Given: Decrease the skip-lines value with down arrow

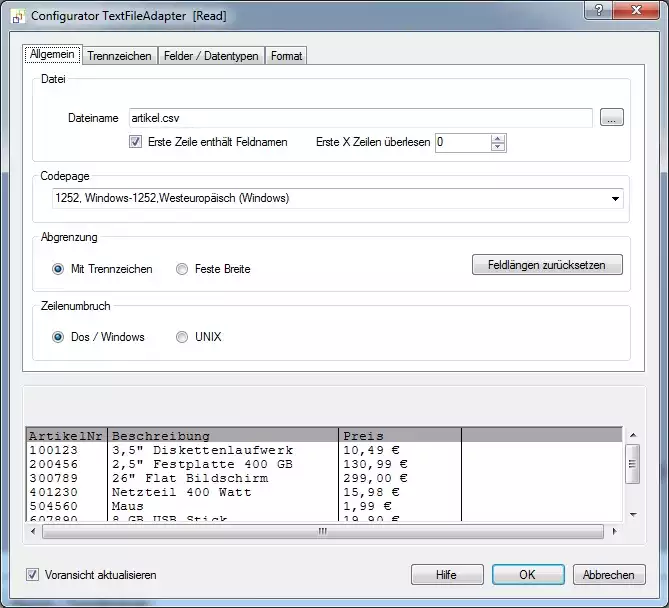Looking at the screenshot, I should [x=499, y=147].
